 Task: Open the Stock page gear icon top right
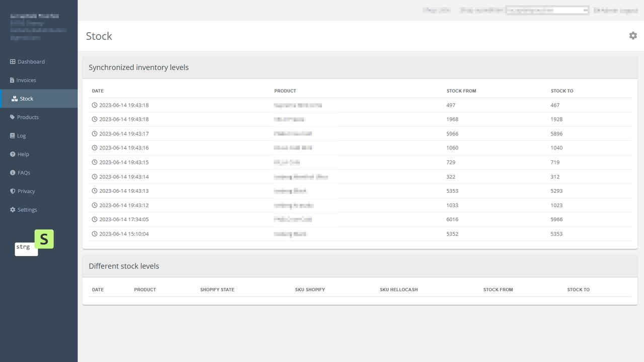point(633,36)
